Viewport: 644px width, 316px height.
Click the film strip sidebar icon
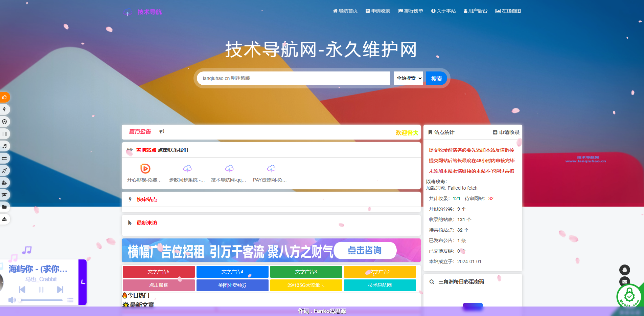coord(5,134)
